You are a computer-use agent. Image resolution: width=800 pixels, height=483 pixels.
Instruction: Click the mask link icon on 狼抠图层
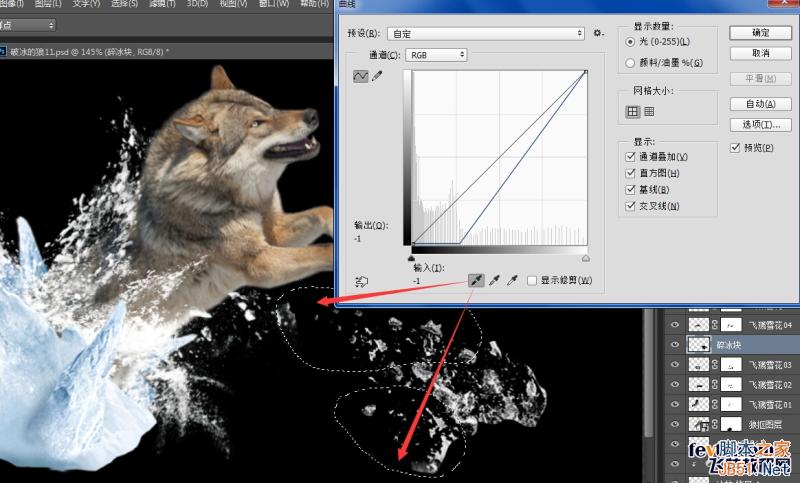[715, 424]
